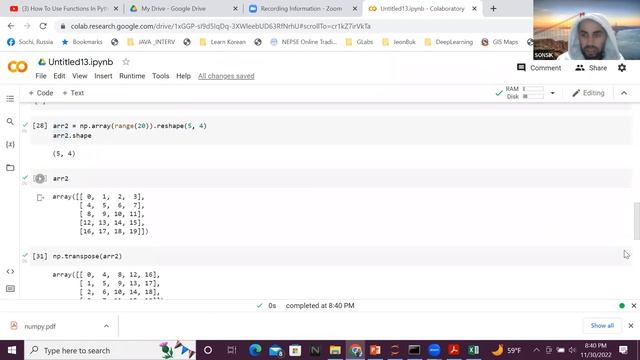Show hidden system tray icons

point(536,350)
